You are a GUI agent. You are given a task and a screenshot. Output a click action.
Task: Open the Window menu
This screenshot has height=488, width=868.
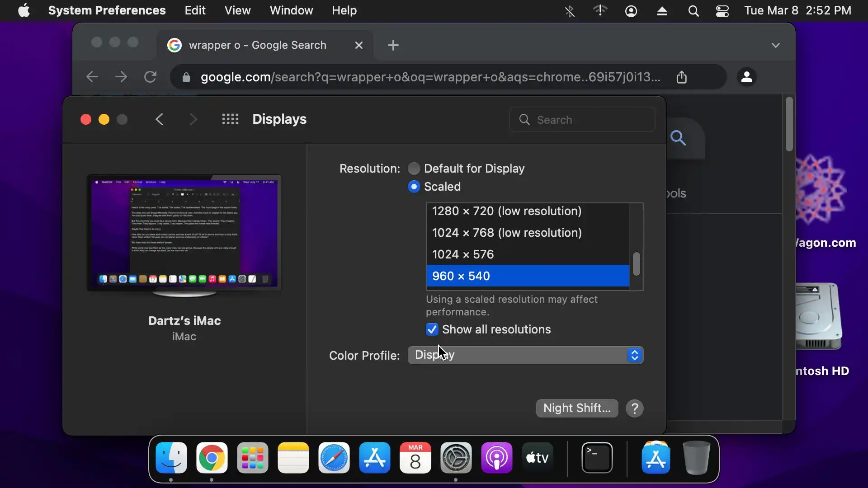click(291, 10)
